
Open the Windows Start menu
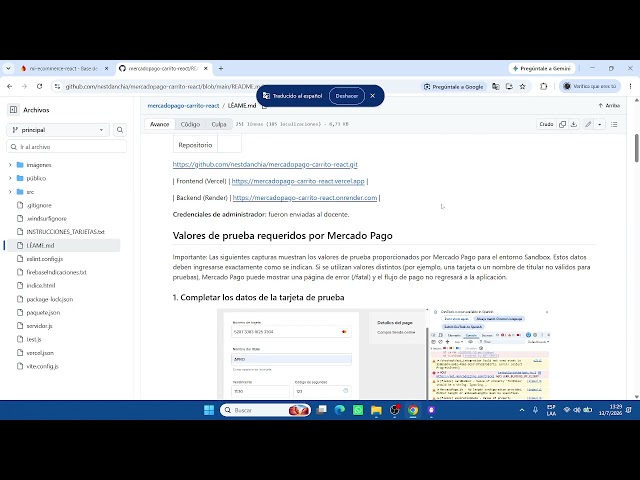coord(209,410)
